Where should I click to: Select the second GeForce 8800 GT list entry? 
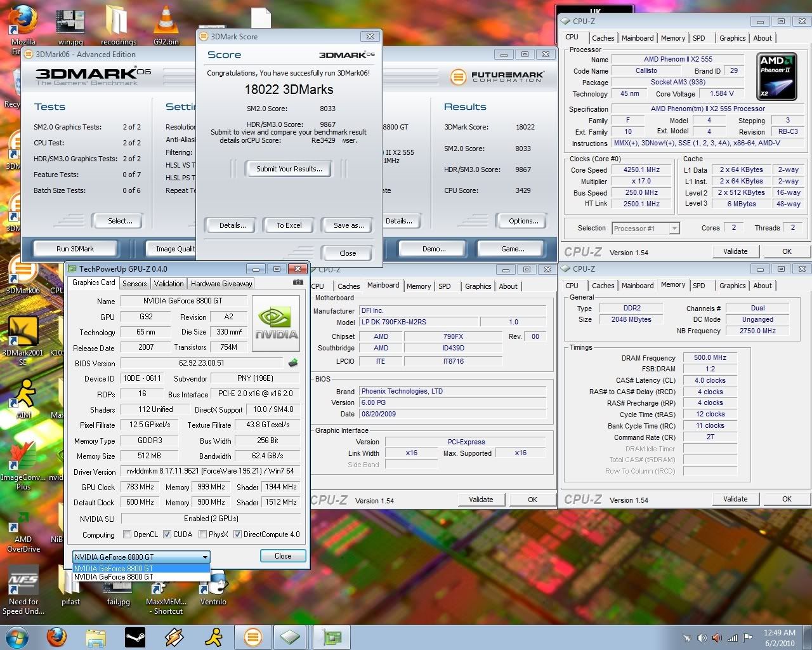point(141,576)
